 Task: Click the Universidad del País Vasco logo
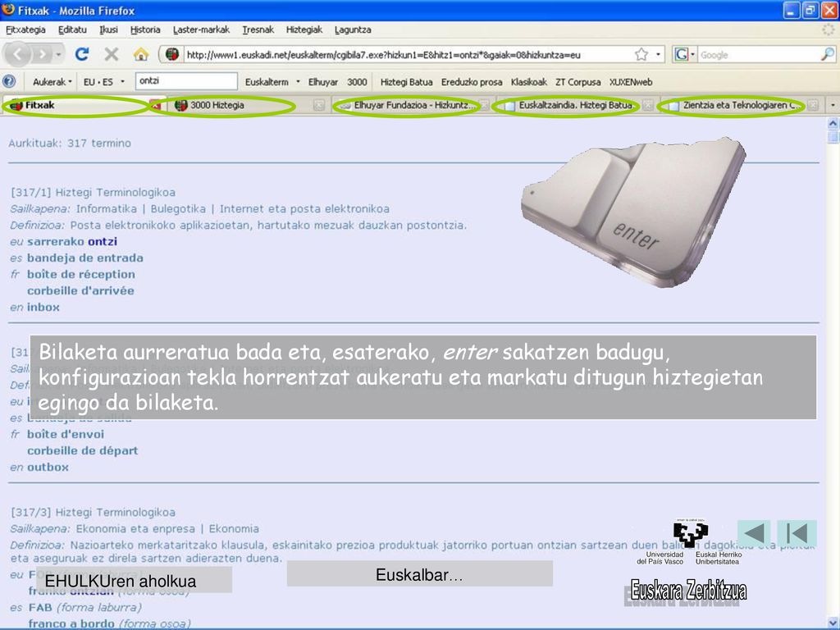coord(690,541)
